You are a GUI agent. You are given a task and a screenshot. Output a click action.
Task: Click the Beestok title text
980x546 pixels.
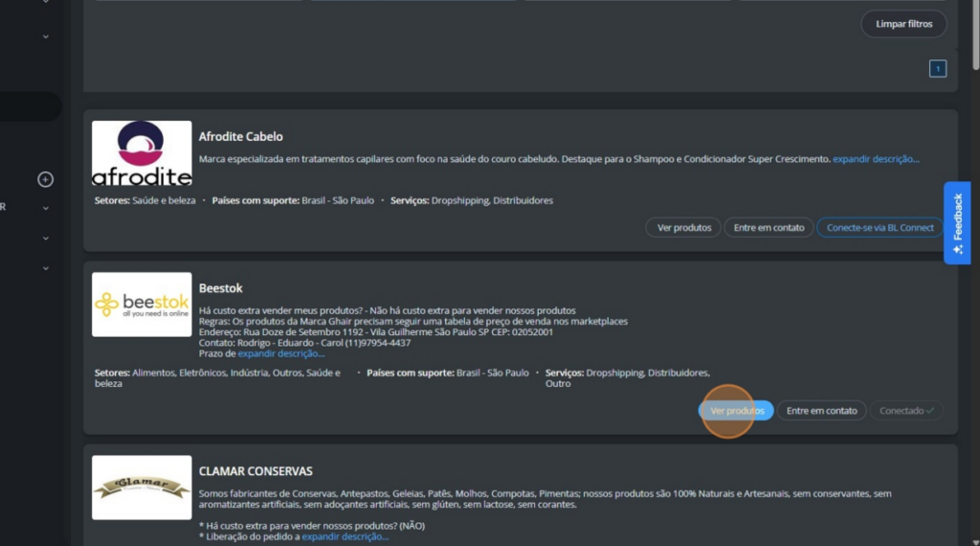tap(221, 288)
